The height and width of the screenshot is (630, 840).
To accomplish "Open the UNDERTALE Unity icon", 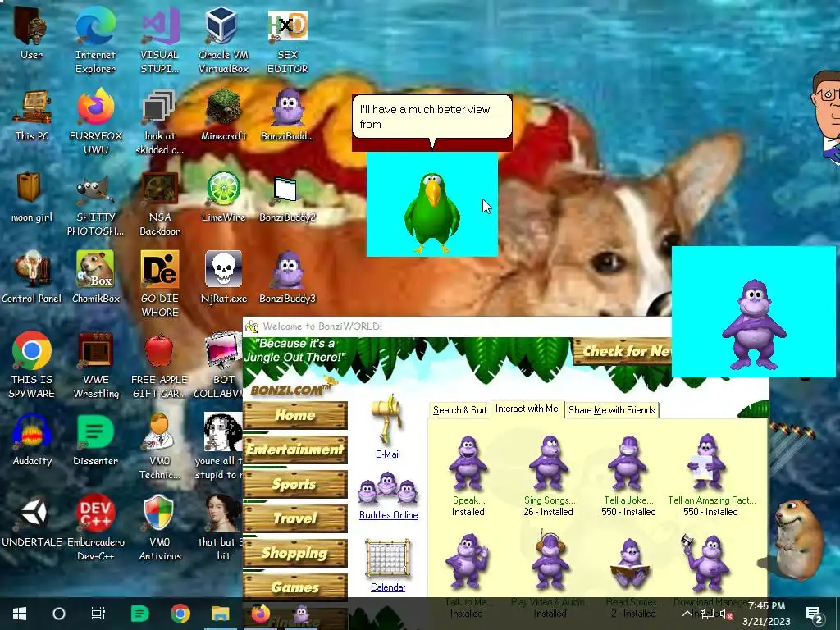I will (x=32, y=521).
